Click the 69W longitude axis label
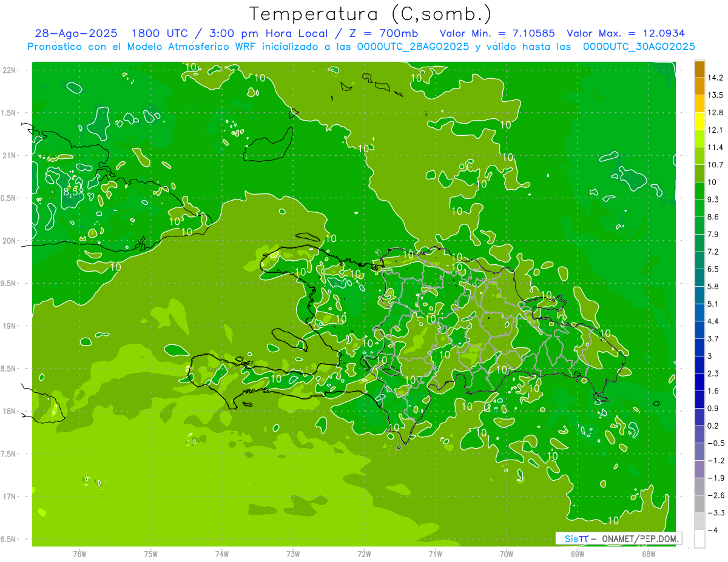This screenshot has width=728, height=562. [577, 554]
